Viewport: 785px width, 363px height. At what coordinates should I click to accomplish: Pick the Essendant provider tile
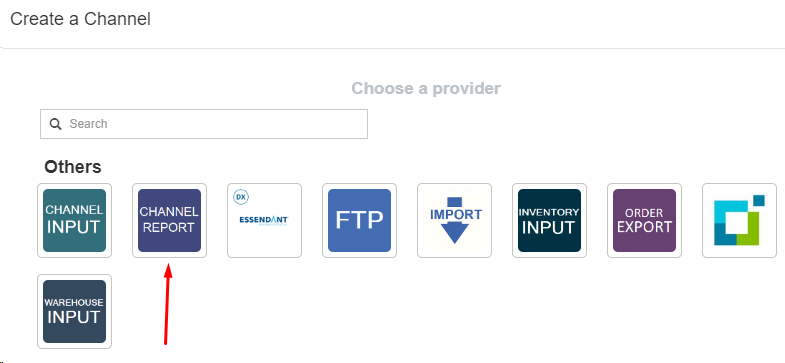click(x=264, y=220)
